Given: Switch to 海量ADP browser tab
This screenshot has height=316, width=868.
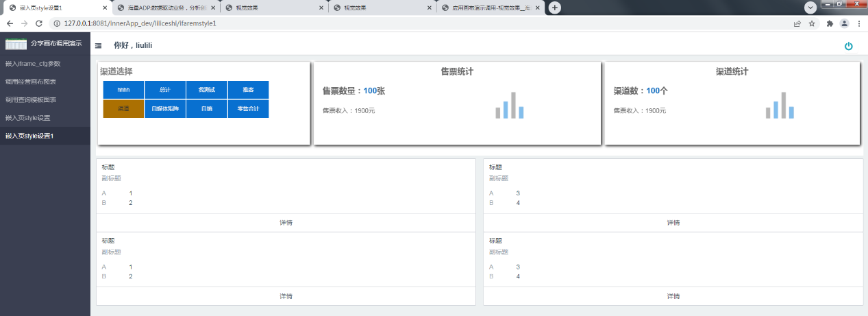Looking at the screenshot, I should click(x=164, y=8).
